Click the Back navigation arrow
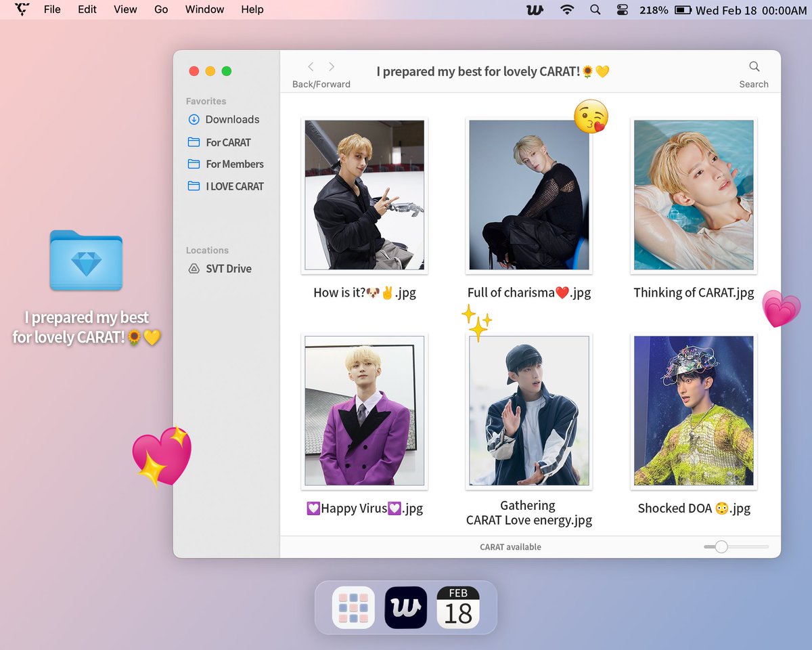The height and width of the screenshot is (650, 812). coord(311,66)
